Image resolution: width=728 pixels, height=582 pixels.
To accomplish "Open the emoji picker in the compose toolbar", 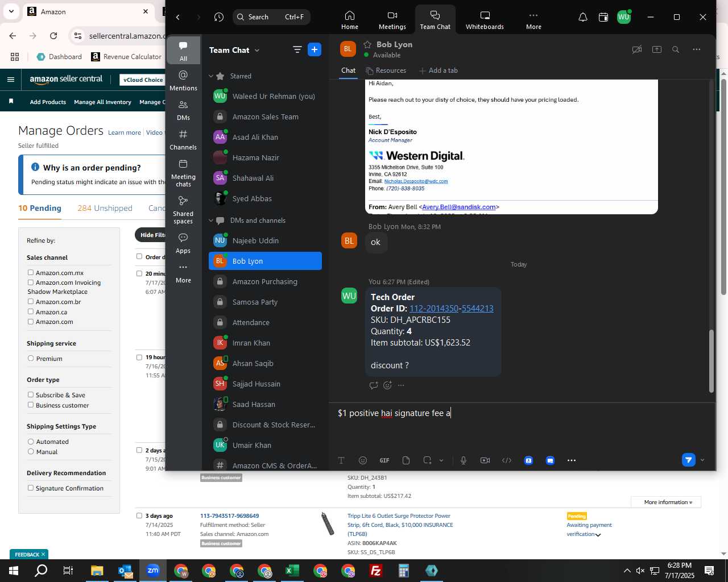I will 363,460.
